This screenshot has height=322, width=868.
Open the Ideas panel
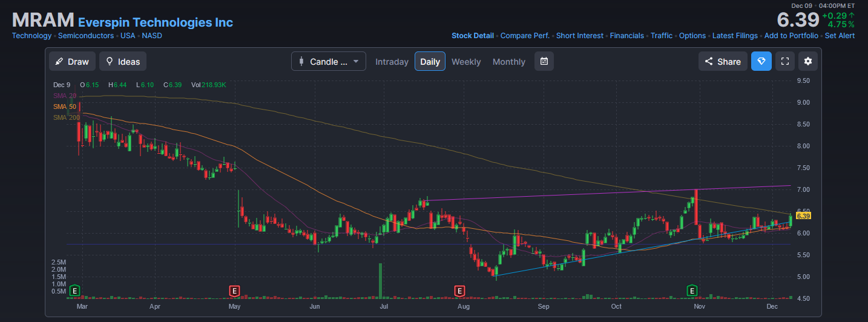[x=123, y=61]
